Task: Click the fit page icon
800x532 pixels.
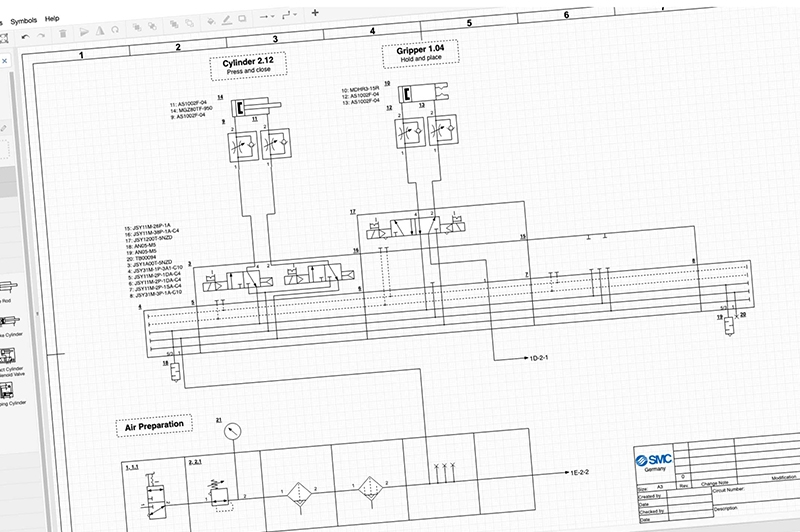Action: point(3,39)
